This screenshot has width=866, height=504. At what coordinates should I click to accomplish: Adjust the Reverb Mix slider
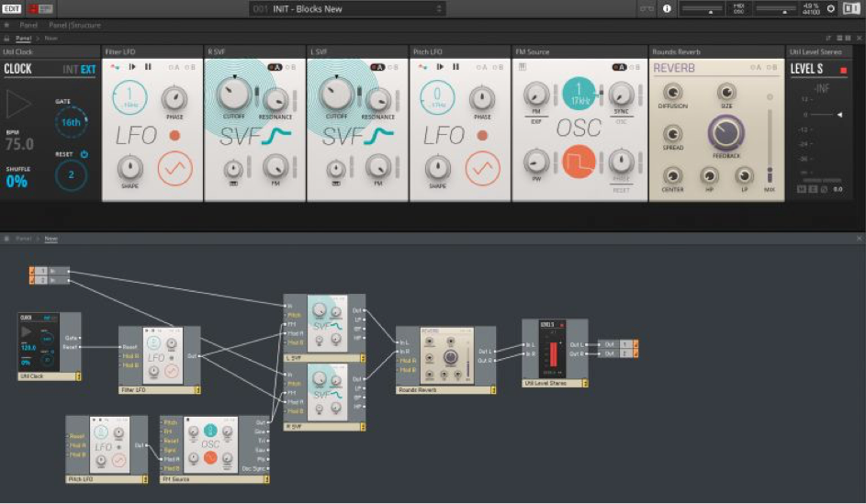pyautogui.click(x=769, y=171)
